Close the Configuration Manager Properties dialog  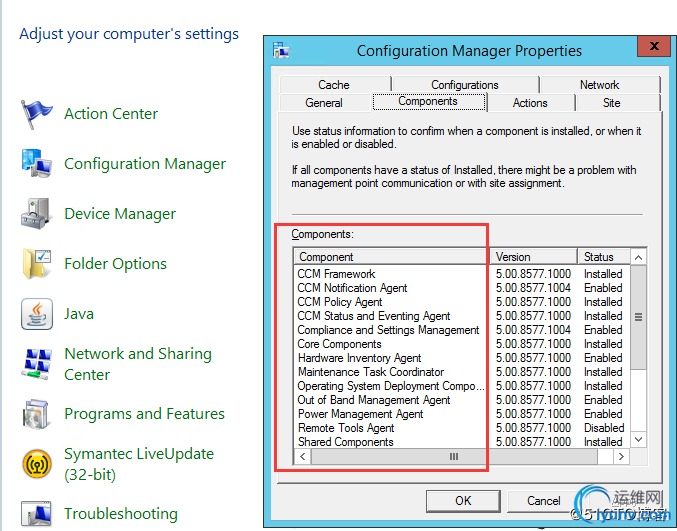coord(654,46)
